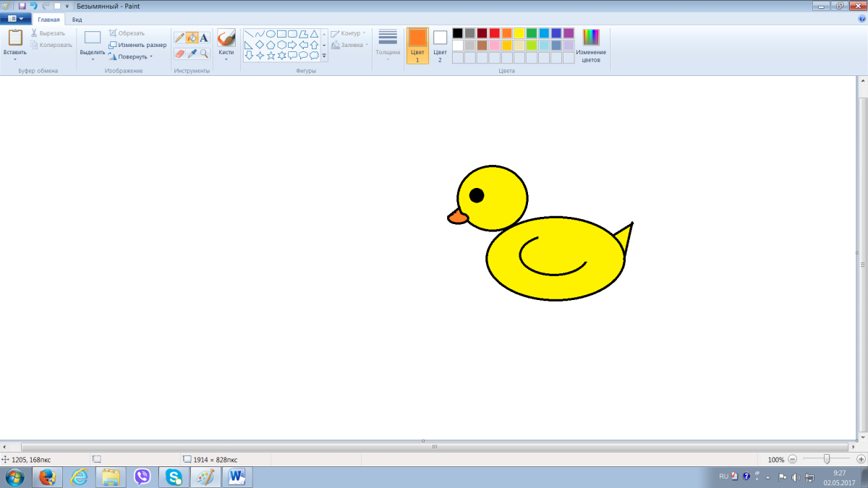Click the Изменить размер button
This screenshot has width=868, height=488.
(137, 45)
